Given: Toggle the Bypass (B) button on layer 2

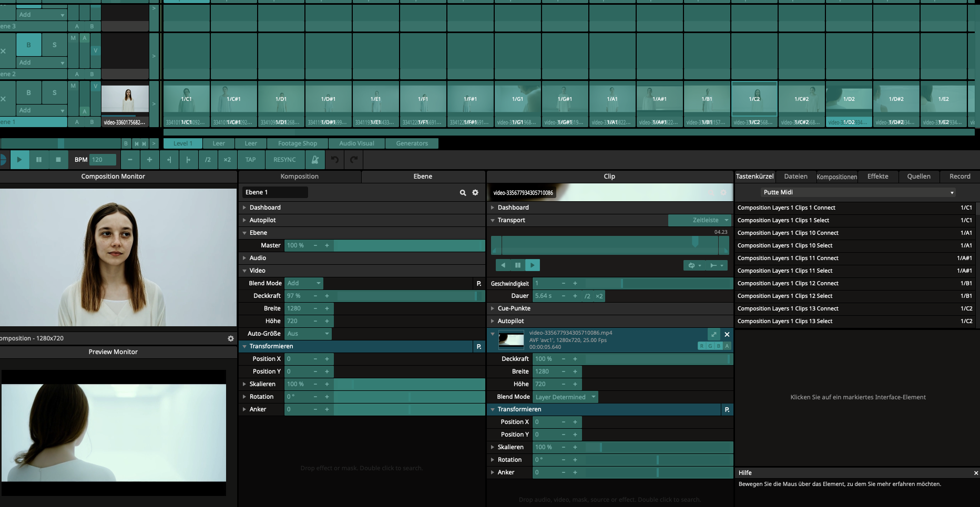Looking at the screenshot, I should click(x=29, y=45).
